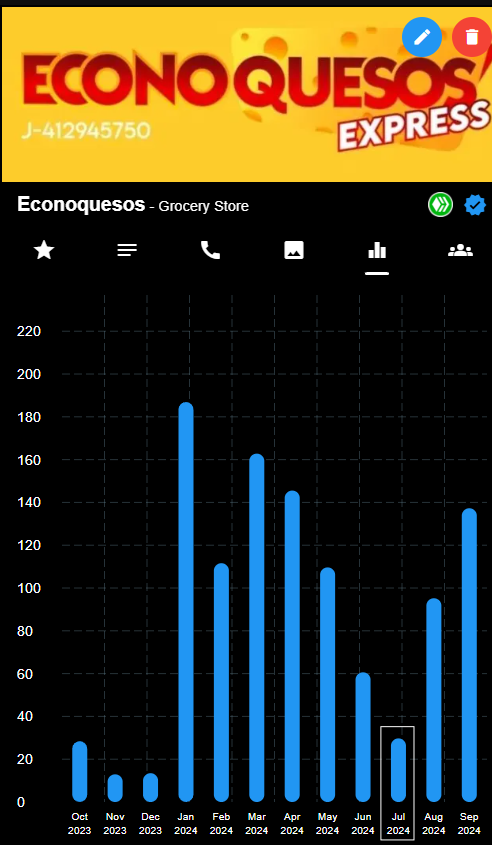This screenshot has height=845, width=492.
Task: Click the Econoquesos Express banner image
Action: point(247,95)
